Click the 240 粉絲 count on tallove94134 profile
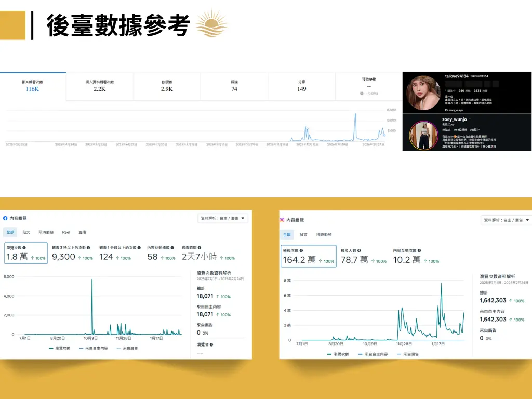Screen dimensions: 532x399 click(464, 91)
